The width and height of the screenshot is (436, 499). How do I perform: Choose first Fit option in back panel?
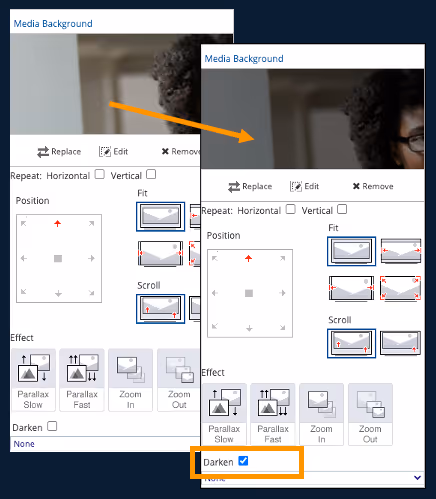(160, 216)
